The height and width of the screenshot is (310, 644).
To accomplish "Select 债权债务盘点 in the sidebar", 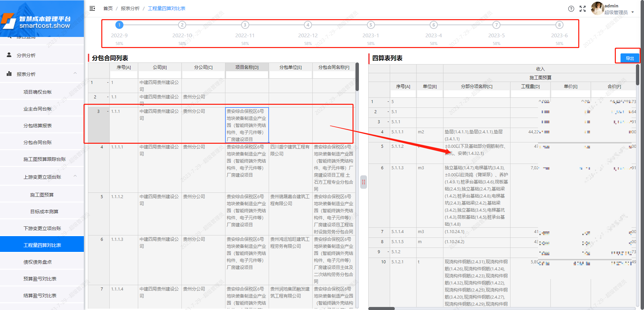I will point(42,262).
